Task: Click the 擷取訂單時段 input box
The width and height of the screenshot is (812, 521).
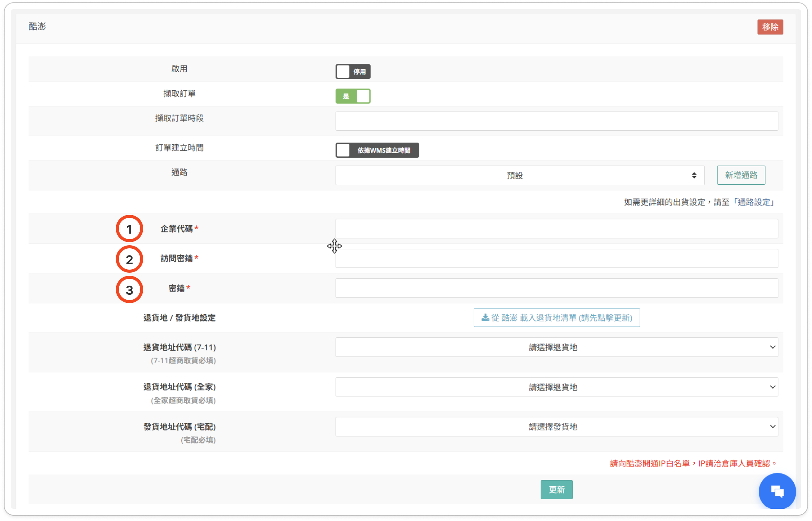Action: (x=556, y=121)
